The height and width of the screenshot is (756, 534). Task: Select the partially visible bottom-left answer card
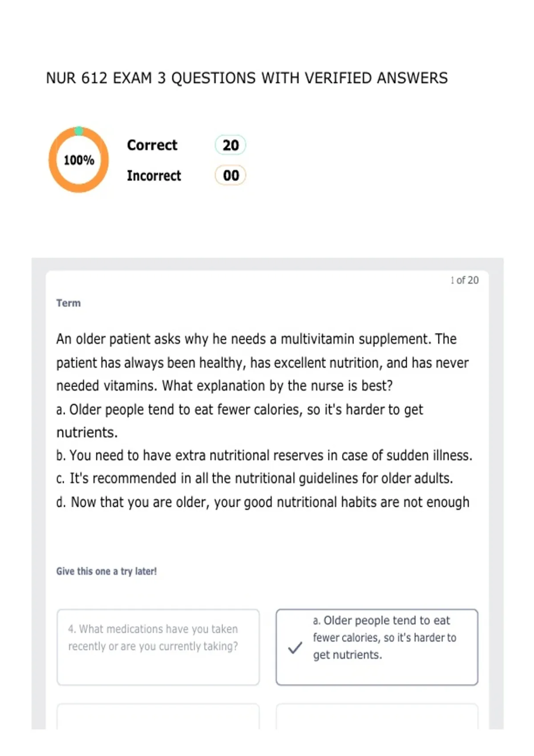[x=158, y=716]
